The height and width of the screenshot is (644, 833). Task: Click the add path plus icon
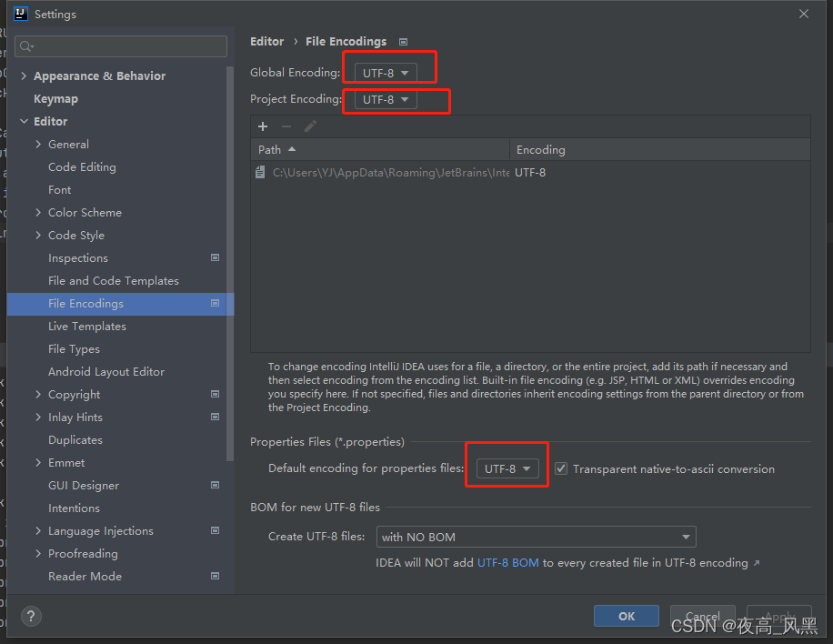coord(263,126)
